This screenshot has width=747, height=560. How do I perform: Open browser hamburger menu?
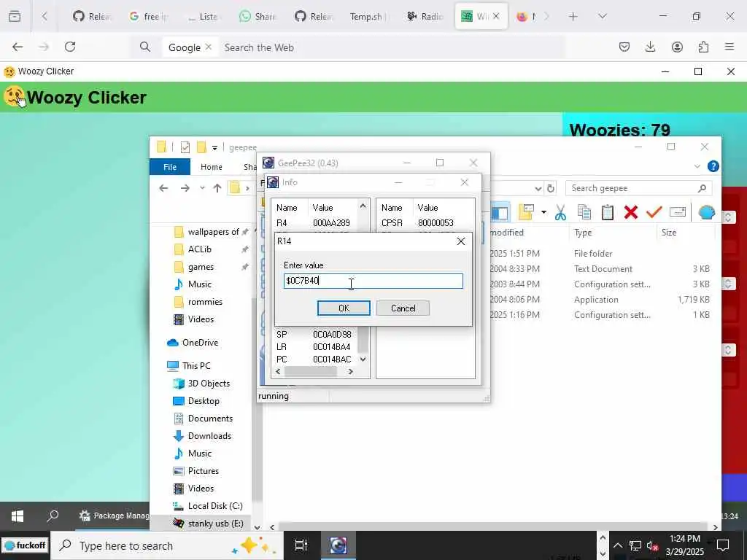(729, 47)
